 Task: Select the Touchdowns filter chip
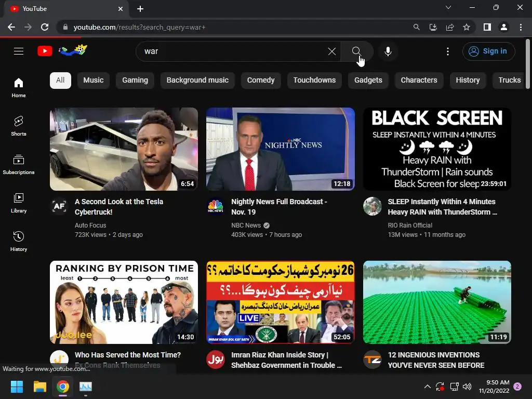pyautogui.click(x=314, y=80)
